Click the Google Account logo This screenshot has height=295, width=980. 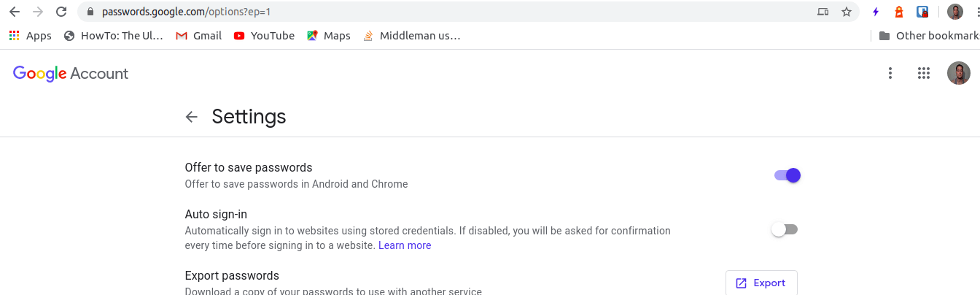tap(71, 73)
